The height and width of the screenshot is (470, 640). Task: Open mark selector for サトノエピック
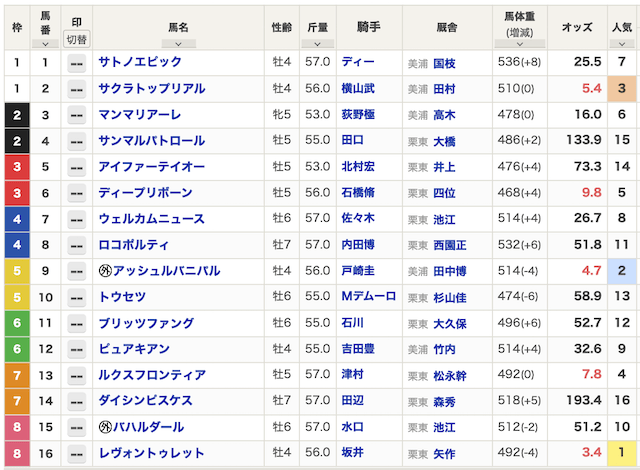tap(76, 63)
